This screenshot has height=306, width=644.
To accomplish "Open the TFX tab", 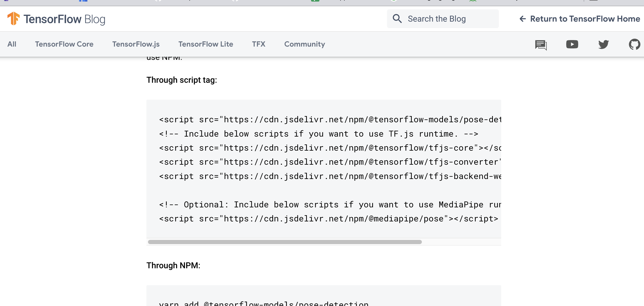I will [258, 44].
